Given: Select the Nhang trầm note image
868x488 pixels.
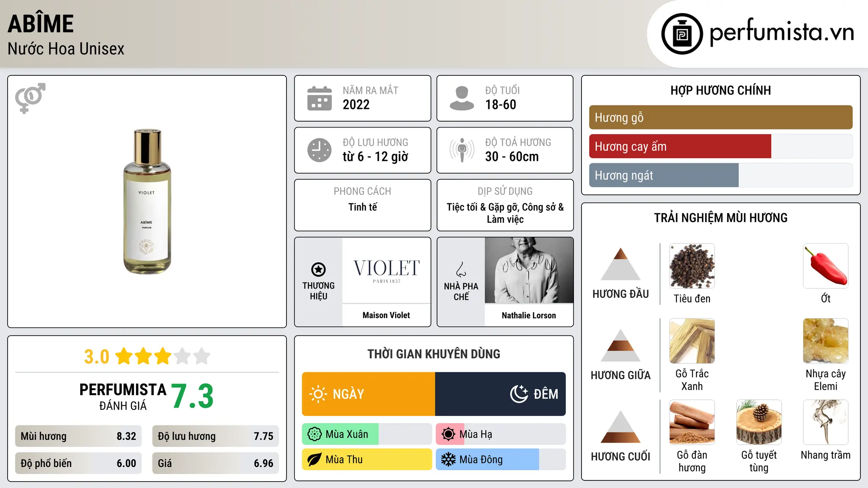Looking at the screenshot, I should (826, 422).
